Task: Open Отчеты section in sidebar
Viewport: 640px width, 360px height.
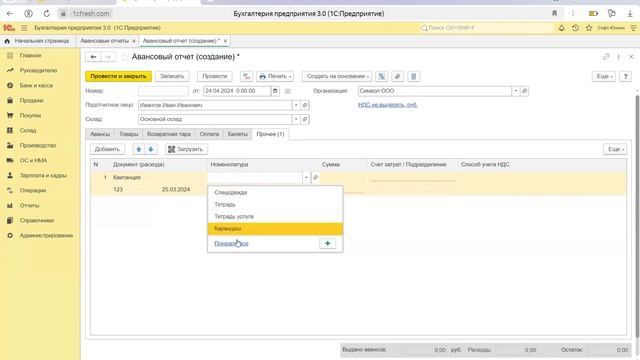Action: (29, 205)
